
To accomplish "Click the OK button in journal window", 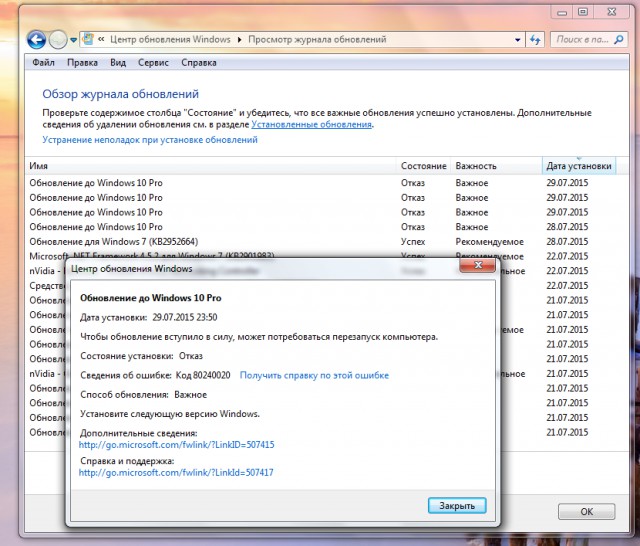I will [x=587, y=512].
